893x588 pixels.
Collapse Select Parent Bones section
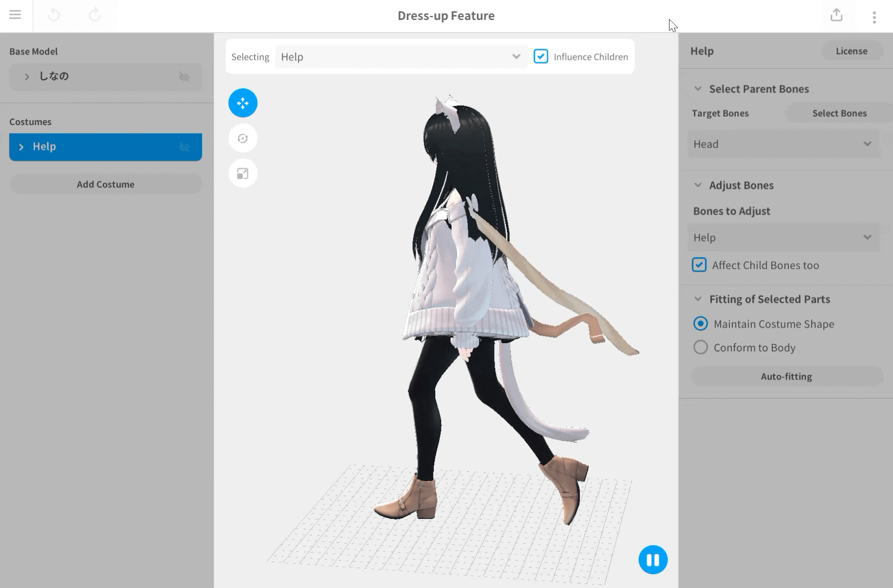click(x=698, y=89)
